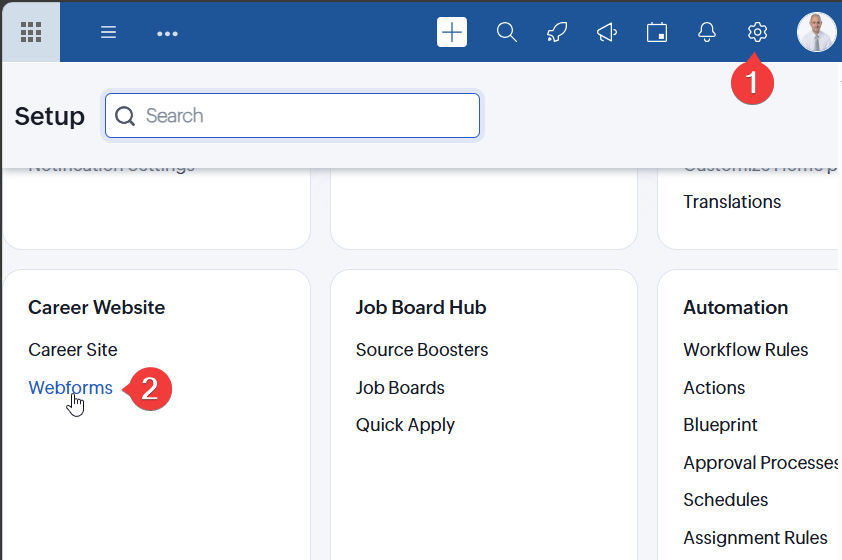Click the plus create-new icon
Screen dimensions: 842x560
coord(452,32)
